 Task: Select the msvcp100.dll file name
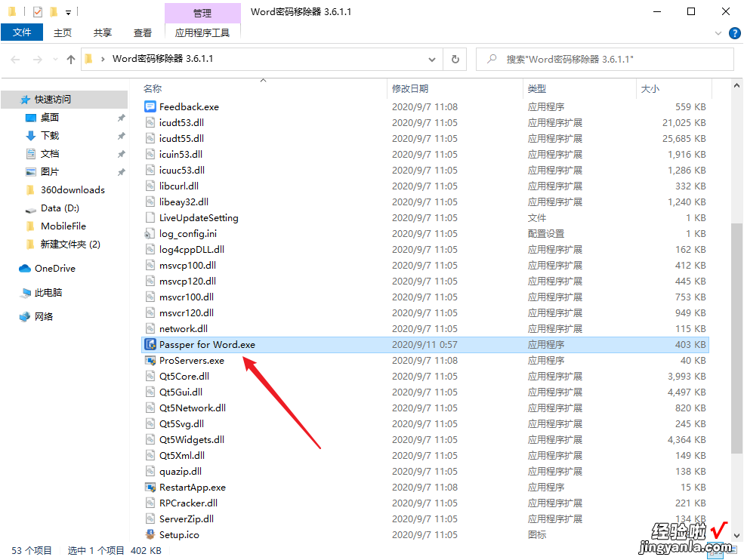(187, 266)
